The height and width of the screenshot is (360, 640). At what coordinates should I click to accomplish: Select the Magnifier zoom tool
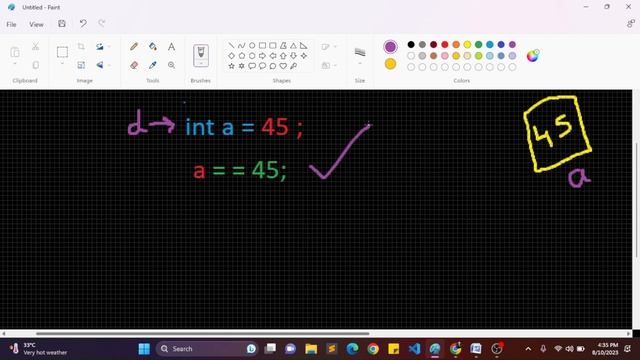[171, 65]
